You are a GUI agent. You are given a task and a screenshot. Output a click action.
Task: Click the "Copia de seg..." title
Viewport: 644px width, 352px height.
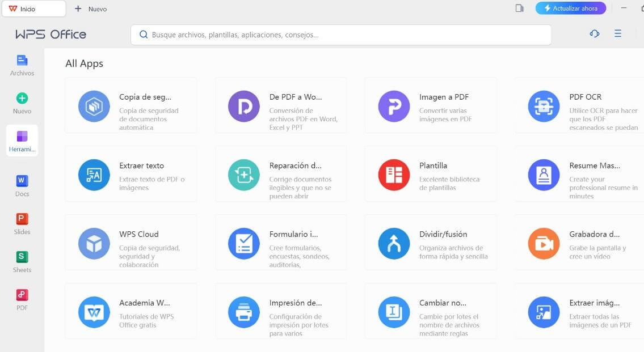tap(145, 97)
